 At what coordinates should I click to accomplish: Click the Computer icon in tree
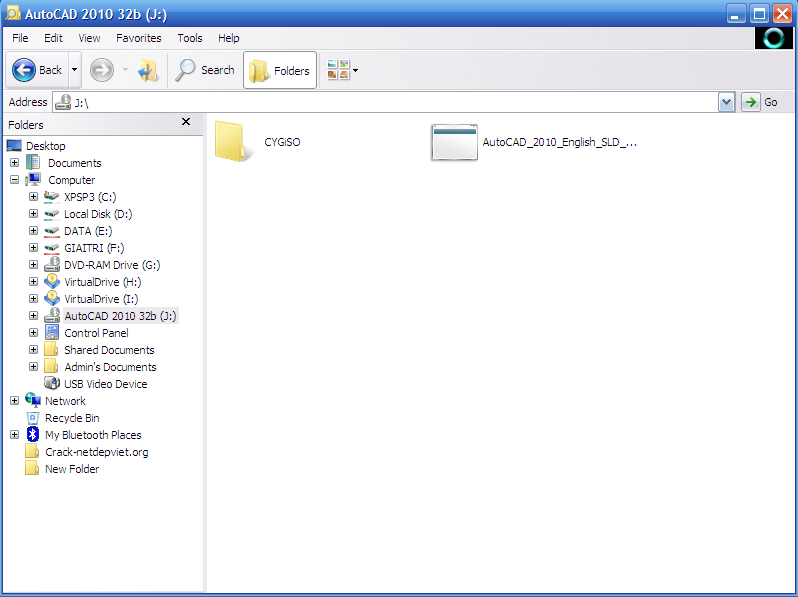(33, 180)
